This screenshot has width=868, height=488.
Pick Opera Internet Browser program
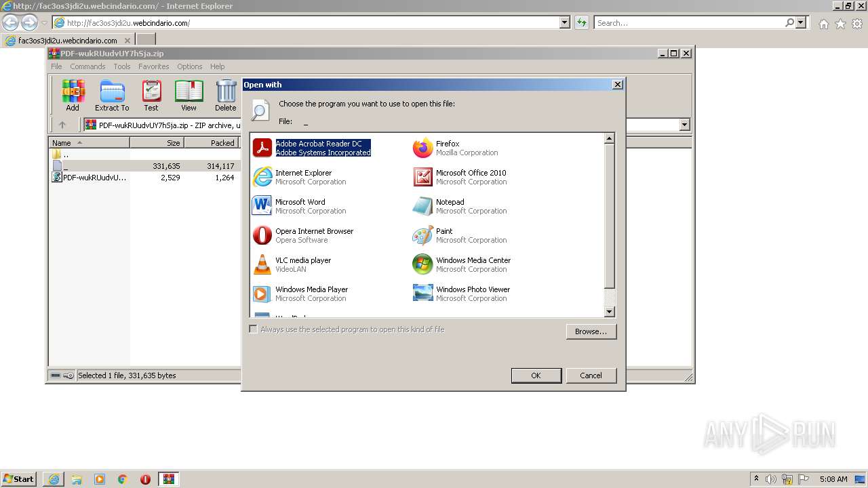(303, 235)
